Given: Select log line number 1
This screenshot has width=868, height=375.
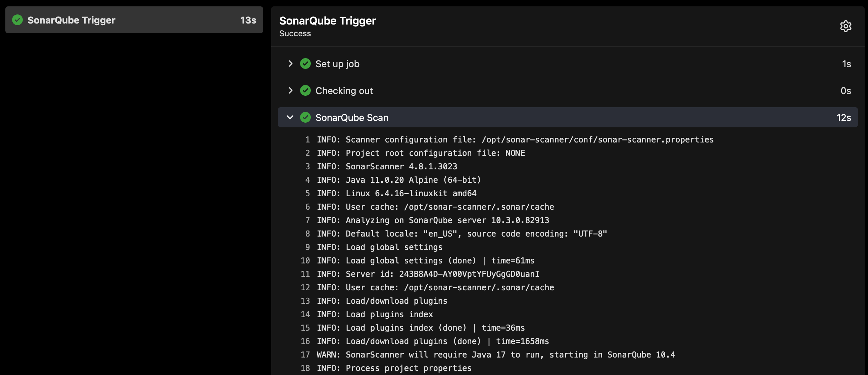Looking at the screenshot, I should pos(307,139).
